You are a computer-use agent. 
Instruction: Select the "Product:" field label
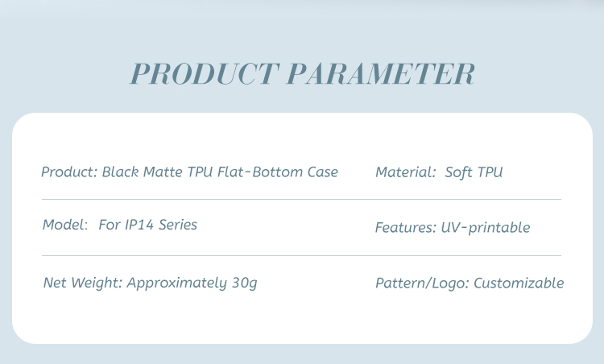tap(69, 172)
